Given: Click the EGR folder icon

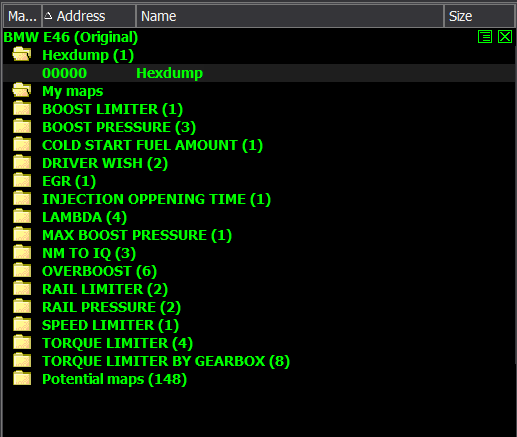Looking at the screenshot, I should [x=22, y=181].
